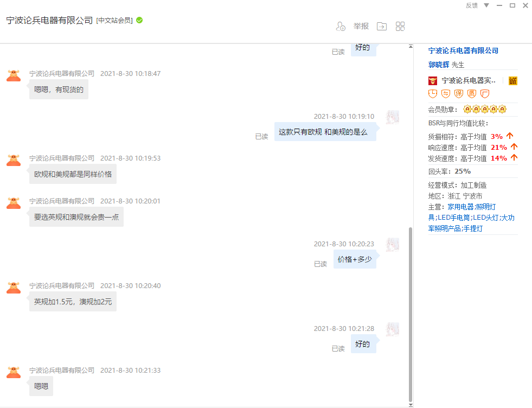Viewport: 532px width, 408px height.
Task: Click the 发货速度 14% rating value
Action: [499, 158]
